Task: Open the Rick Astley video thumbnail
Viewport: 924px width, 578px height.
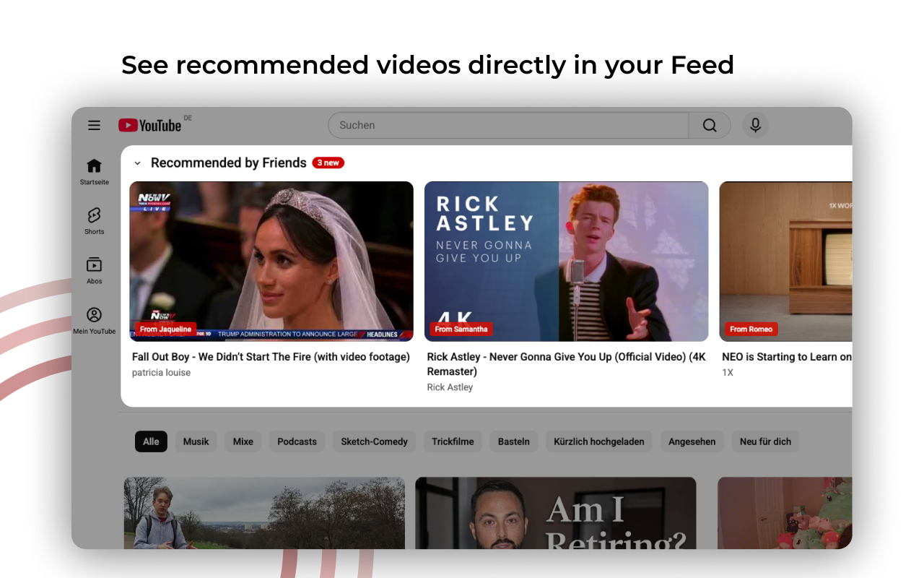Action: 567,262
